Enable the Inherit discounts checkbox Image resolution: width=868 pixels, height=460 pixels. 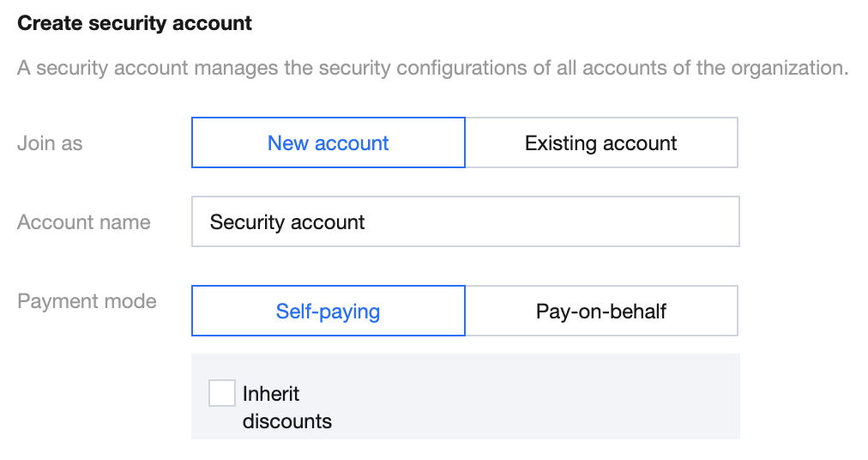222,394
